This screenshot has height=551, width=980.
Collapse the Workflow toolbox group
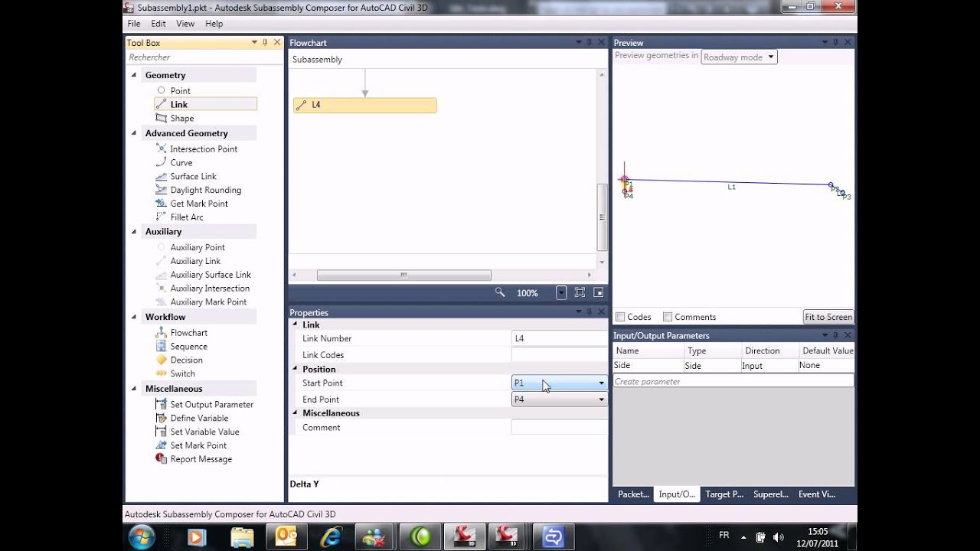tap(134, 317)
